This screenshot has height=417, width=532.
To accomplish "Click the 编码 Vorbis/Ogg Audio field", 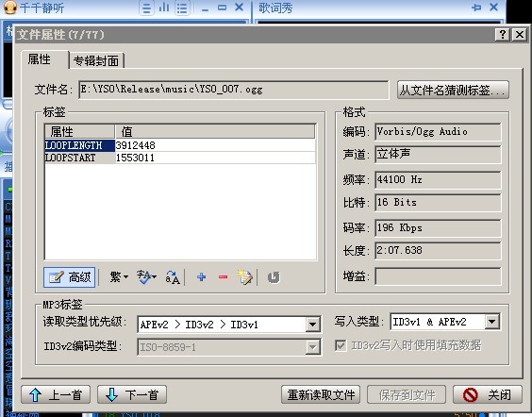I will click(438, 132).
